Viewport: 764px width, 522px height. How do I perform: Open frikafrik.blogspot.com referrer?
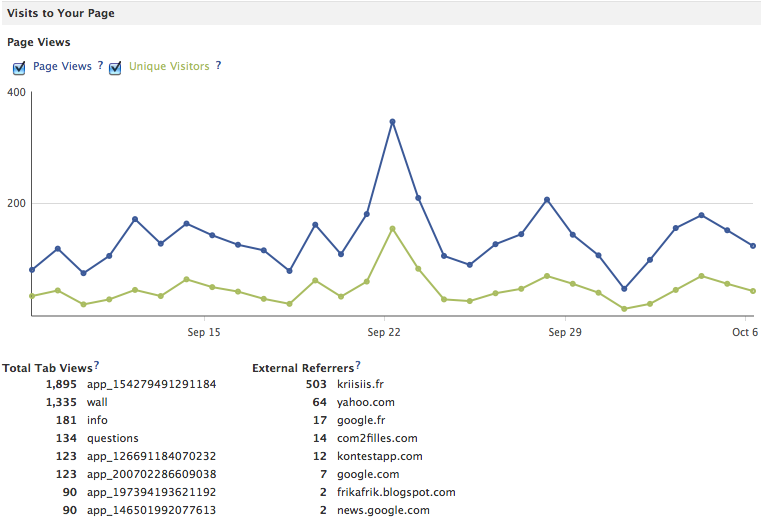point(396,492)
